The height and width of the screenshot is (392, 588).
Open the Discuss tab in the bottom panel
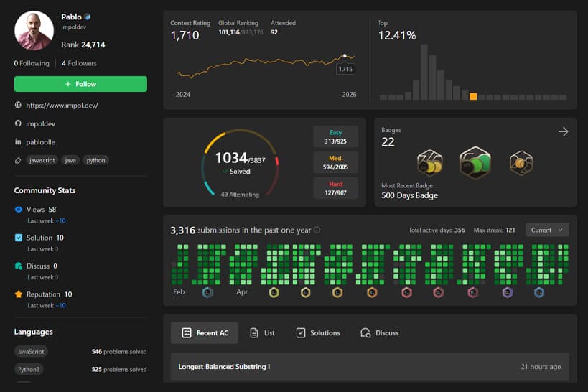pos(379,333)
